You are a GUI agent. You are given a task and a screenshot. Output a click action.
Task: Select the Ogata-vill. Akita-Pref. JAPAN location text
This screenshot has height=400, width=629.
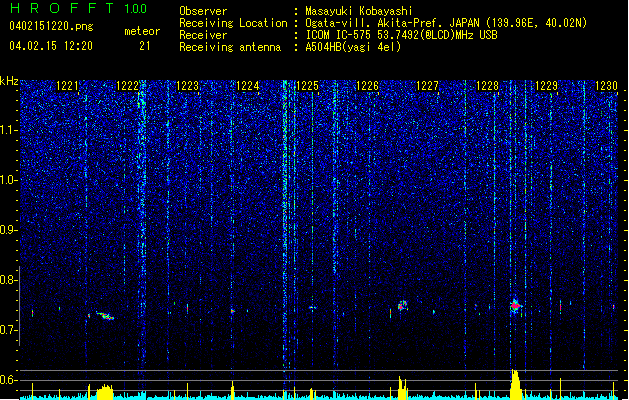click(446, 23)
